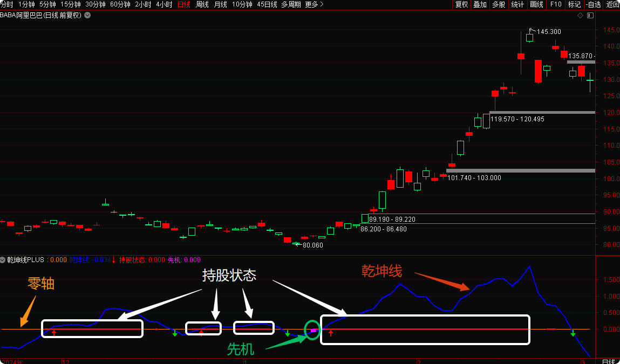Click the red 持股状态: 0.000 readout
Image resolution: width=620 pixels, height=364 pixels.
click(x=142, y=260)
